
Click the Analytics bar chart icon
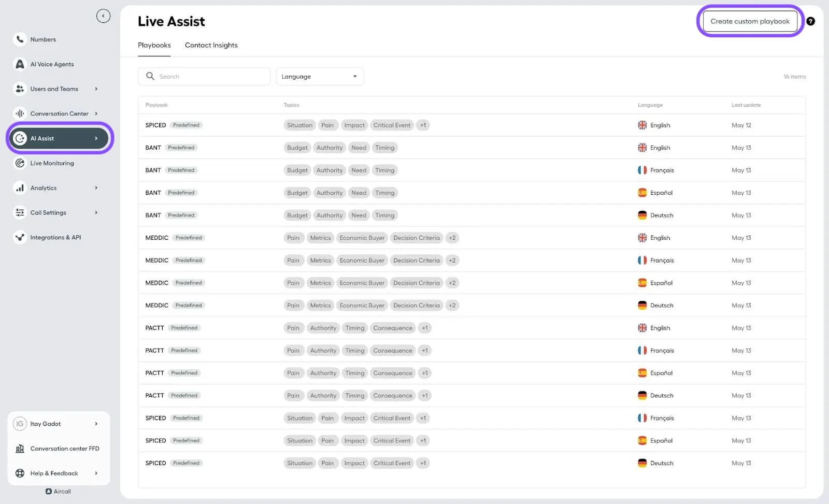pyautogui.click(x=20, y=188)
